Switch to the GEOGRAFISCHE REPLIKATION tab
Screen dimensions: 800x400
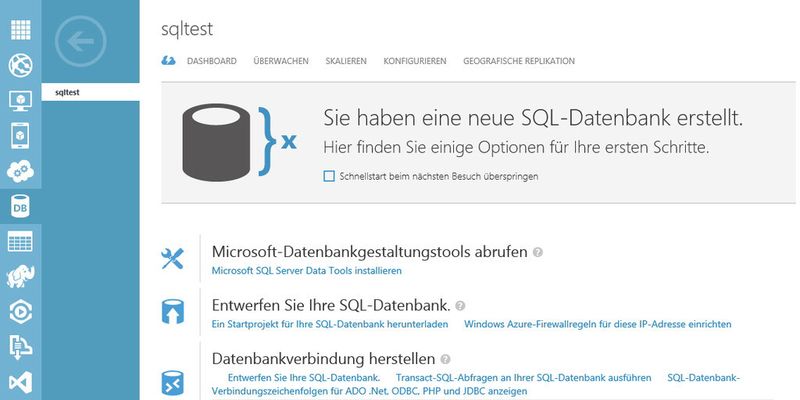click(x=519, y=61)
